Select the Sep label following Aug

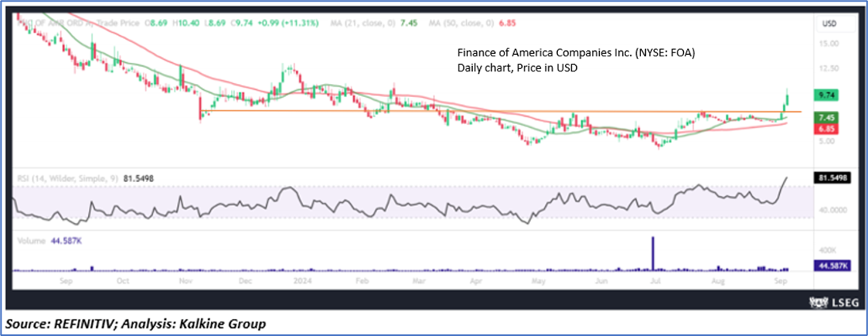click(x=781, y=281)
